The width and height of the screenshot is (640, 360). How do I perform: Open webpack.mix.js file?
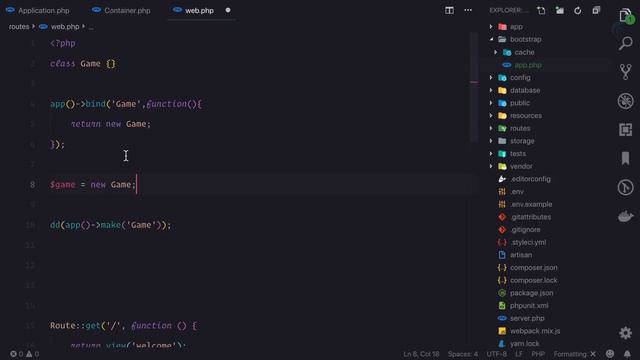pos(535,331)
